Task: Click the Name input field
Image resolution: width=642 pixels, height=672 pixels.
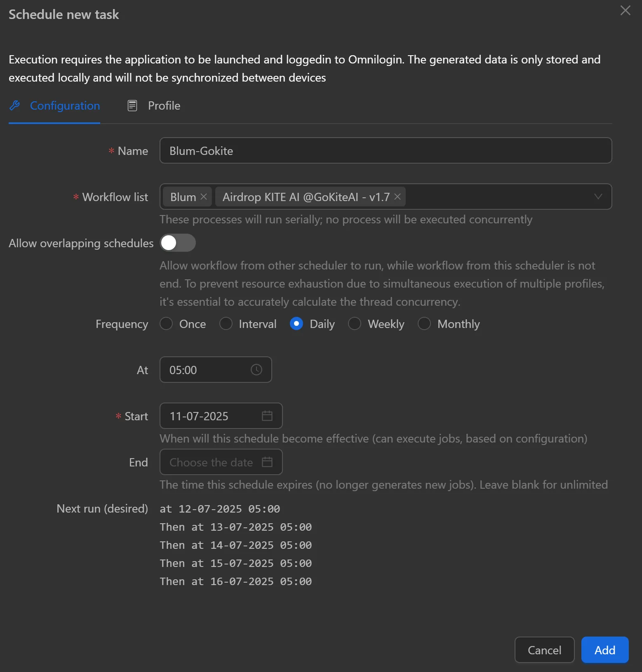Action: click(385, 150)
